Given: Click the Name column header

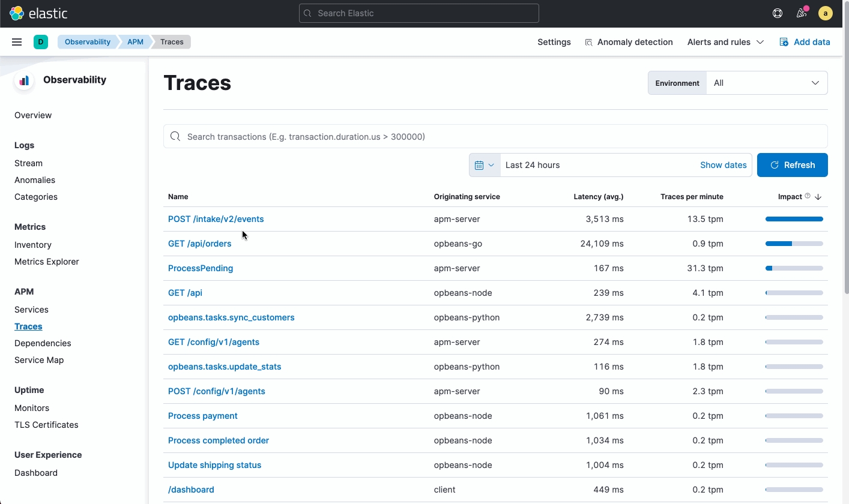Looking at the screenshot, I should click(178, 197).
